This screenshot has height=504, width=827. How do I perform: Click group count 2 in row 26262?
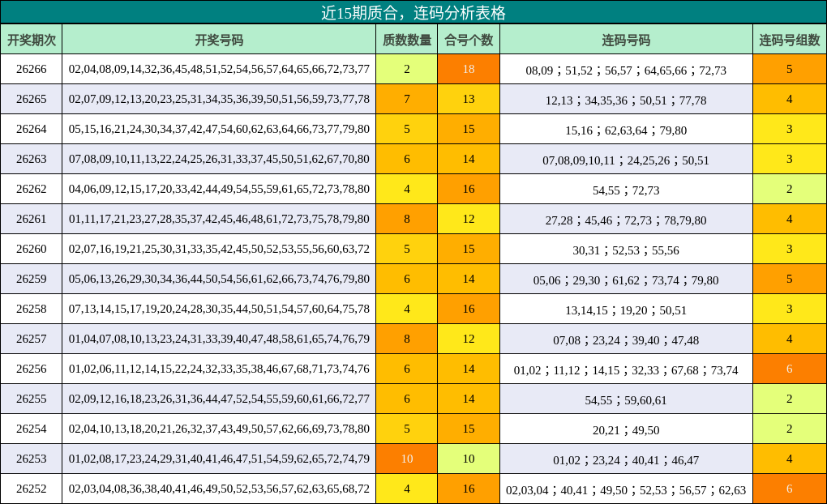pos(790,189)
